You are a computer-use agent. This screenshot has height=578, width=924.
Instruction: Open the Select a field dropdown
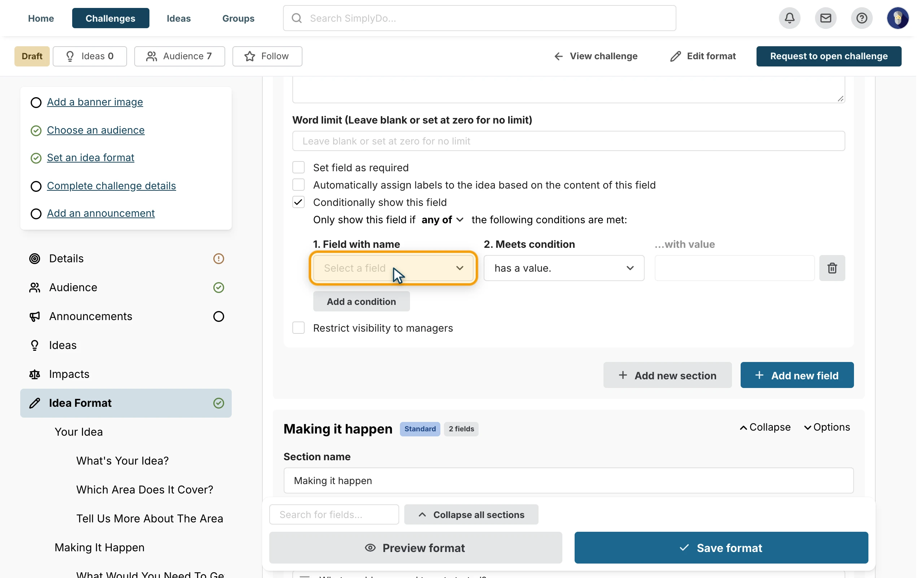(x=393, y=268)
